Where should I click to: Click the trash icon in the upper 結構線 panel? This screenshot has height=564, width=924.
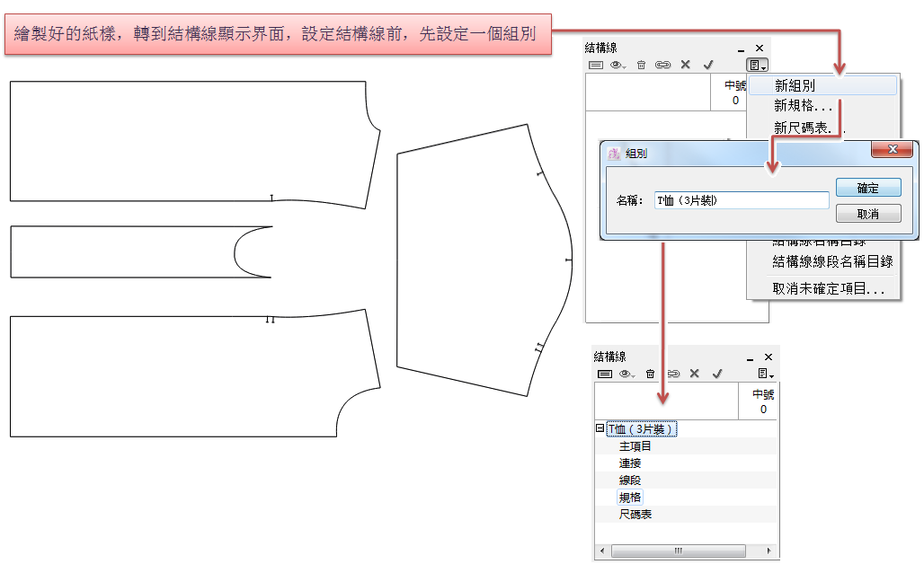pyautogui.click(x=641, y=65)
